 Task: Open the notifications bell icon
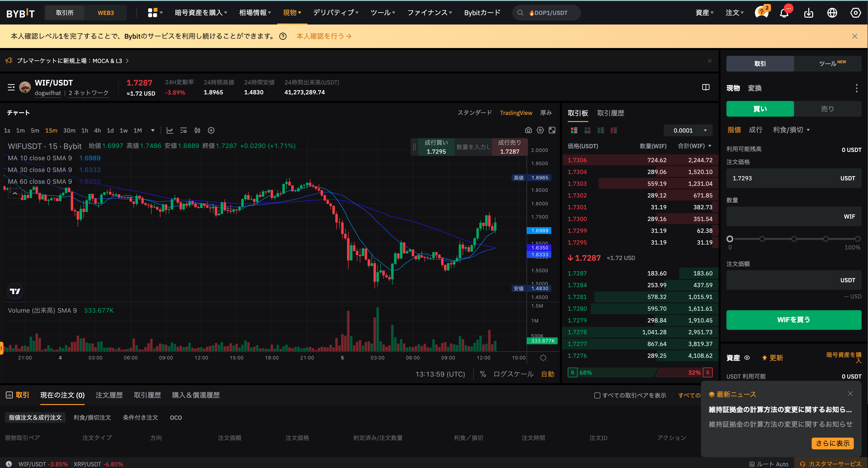(x=784, y=13)
